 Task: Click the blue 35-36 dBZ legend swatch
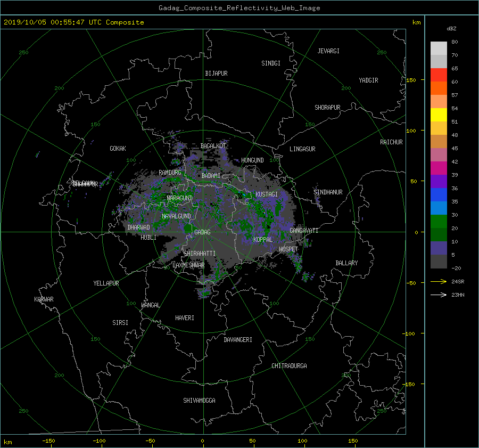click(x=439, y=195)
